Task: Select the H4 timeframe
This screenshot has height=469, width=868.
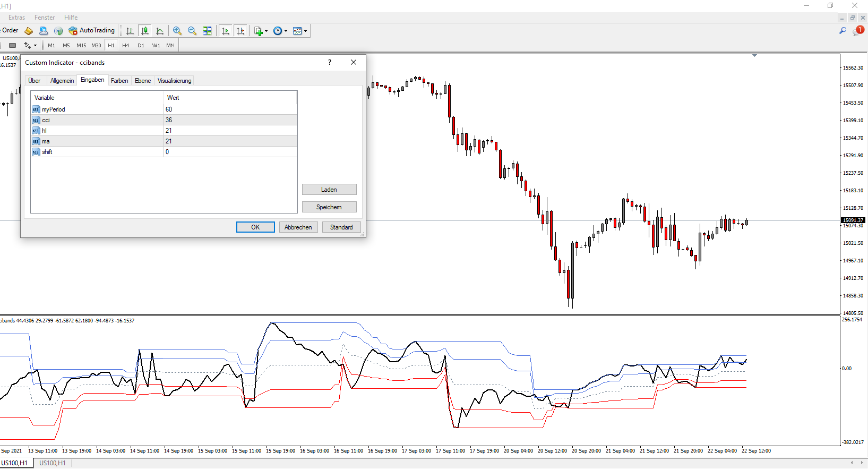Action: tap(126, 46)
